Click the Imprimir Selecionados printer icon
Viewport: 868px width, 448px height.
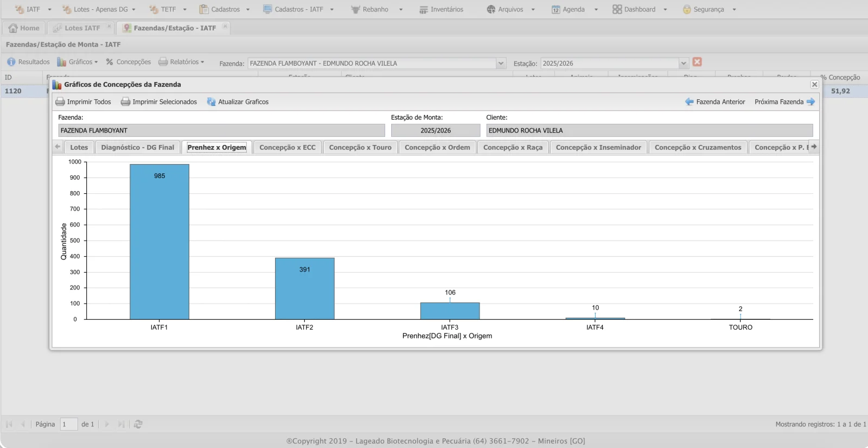coord(125,102)
